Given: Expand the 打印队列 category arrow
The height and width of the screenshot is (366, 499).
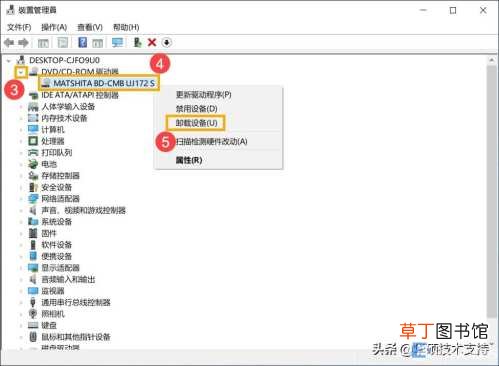Looking at the screenshot, I should pos(21,153).
